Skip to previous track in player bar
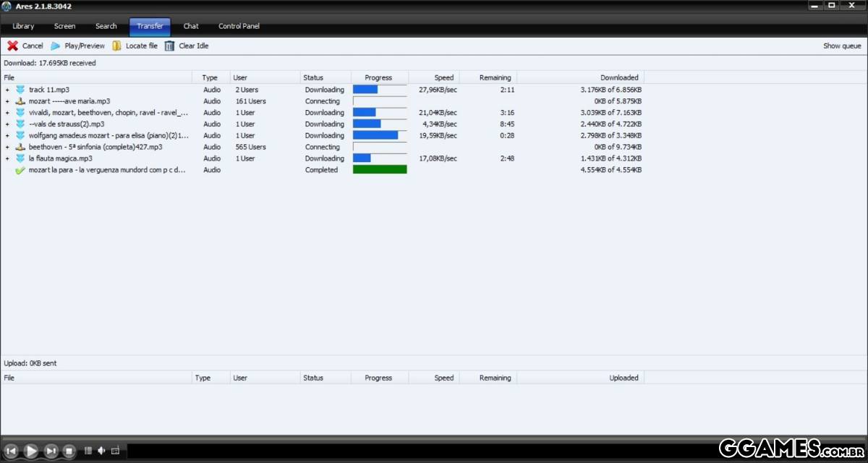Viewport: 868px width, 463px height. click(x=11, y=451)
